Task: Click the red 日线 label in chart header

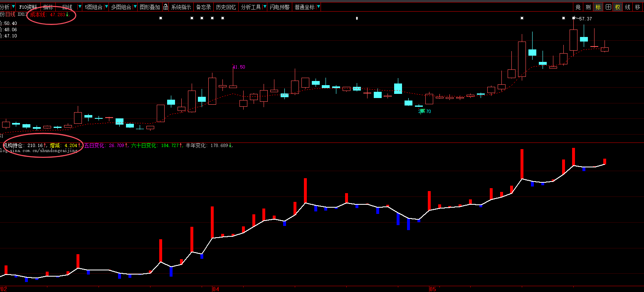Action: (10, 15)
